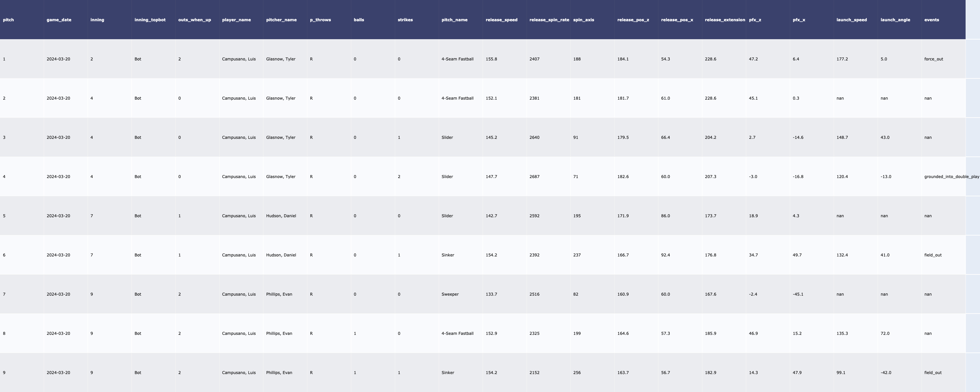Click the pitch_name column header
980x392 pixels.
(x=454, y=20)
